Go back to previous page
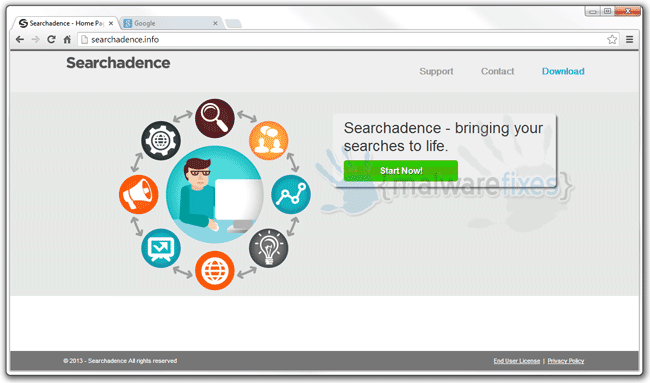 click(x=19, y=39)
